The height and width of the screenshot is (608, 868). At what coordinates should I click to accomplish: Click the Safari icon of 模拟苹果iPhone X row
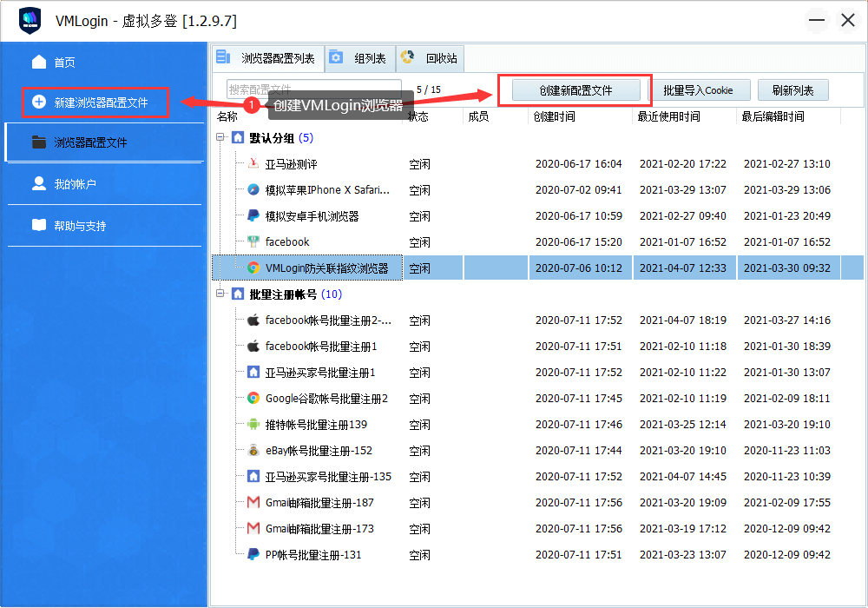click(x=253, y=189)
